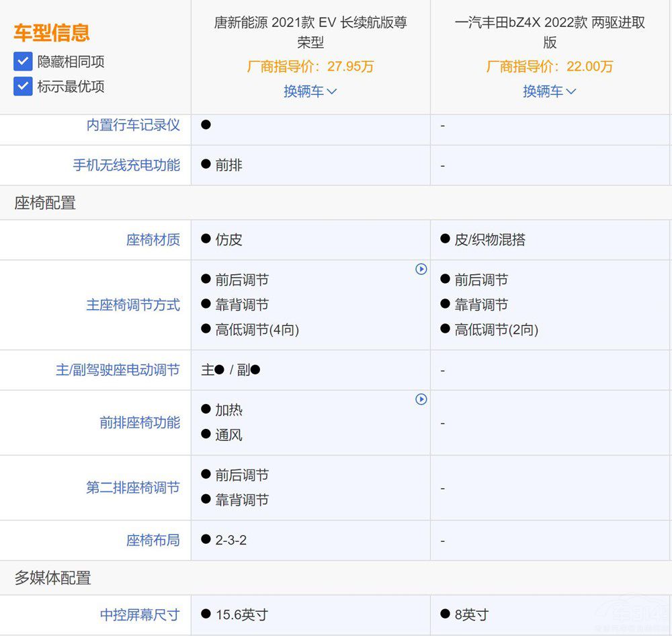This screenshot has height=636, width=672.
Task: Open the 中控屏幕尺寸 link
Action: (138, 614)
